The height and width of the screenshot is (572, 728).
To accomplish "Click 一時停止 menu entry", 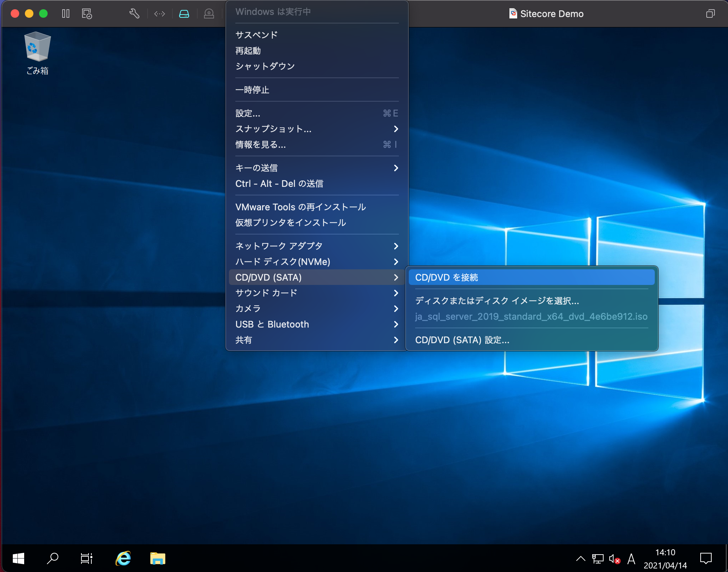I will coord(317,90).
